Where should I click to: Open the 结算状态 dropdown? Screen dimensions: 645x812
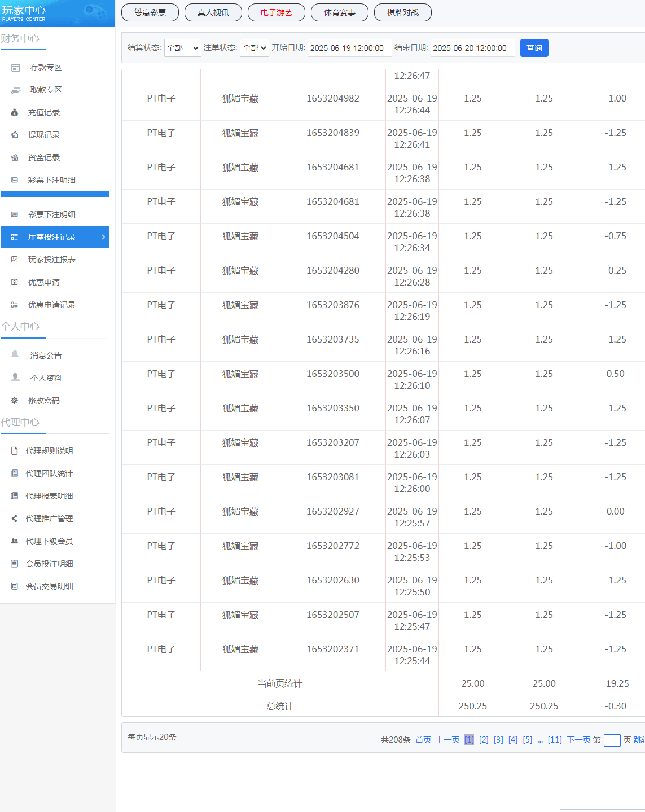(x=182, y=48)
